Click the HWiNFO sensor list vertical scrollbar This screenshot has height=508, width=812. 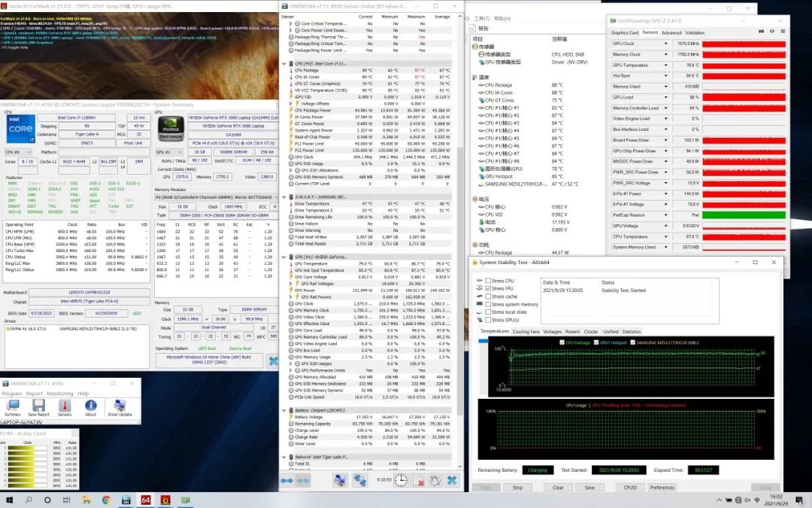click(x=459, y=226)
